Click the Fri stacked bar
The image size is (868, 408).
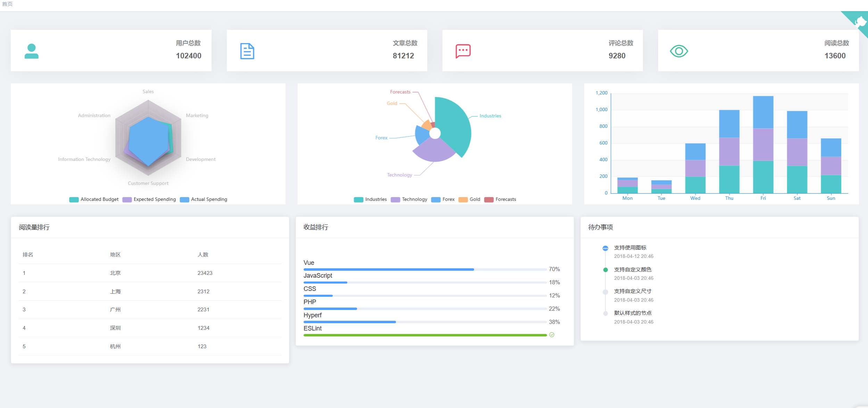tap(763, 145)
